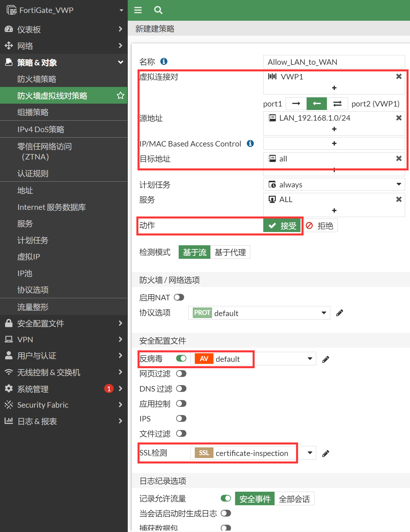Click the pencil edit icon for 反病毒
The image size is (410, 532).
[x=326, y=359]
